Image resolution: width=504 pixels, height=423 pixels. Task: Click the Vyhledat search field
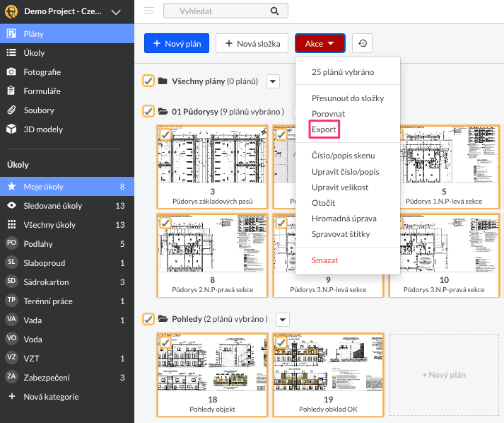(225, 11)
